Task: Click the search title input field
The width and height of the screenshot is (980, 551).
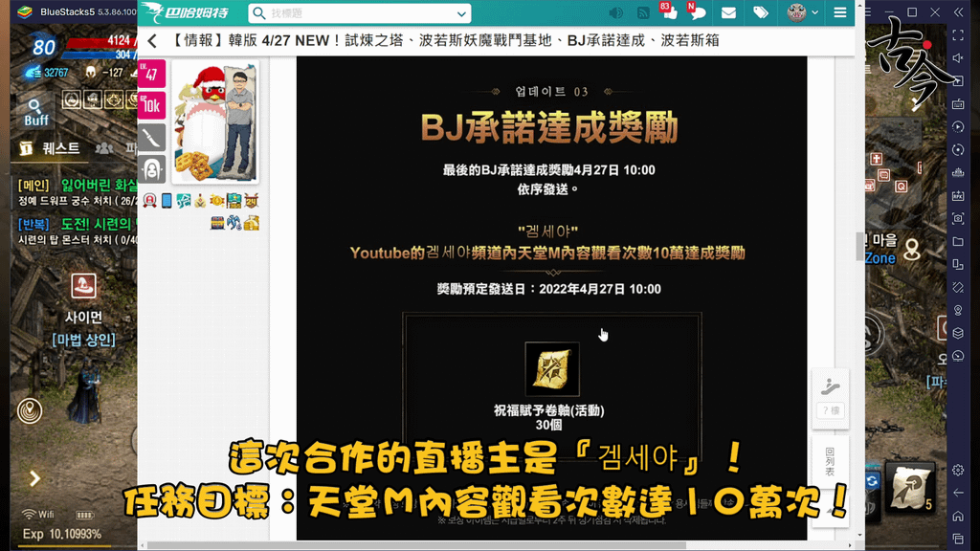Action: (x=361, y=13)
